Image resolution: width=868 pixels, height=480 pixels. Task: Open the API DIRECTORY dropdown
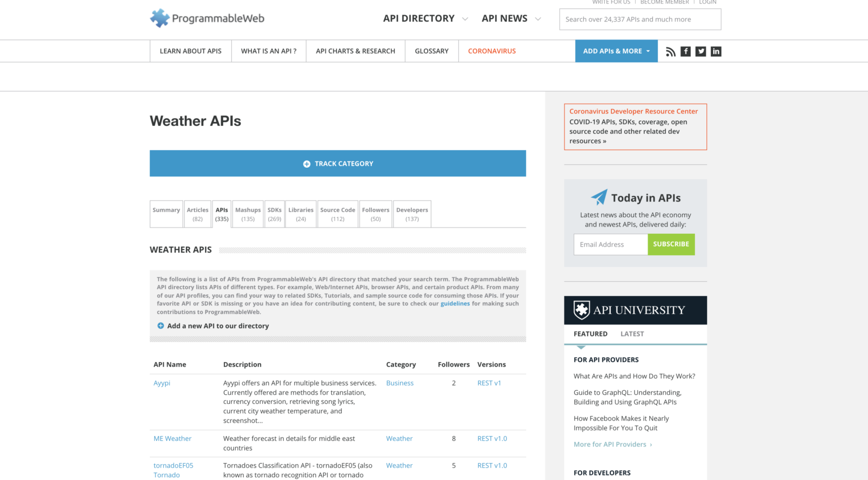click(419, 18)
